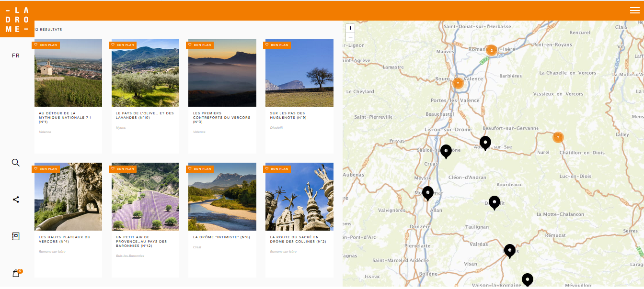Open the Nationale 7 vineyard photo
Viewport: 644px width, 289px height.
tap(68, 73)
